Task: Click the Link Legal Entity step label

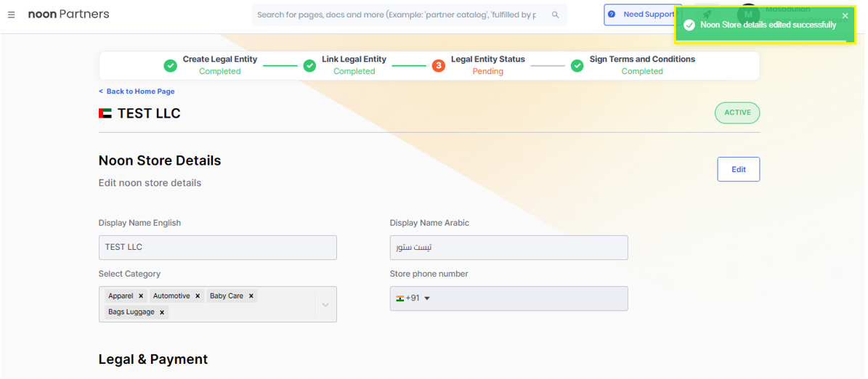Action: 354,60
